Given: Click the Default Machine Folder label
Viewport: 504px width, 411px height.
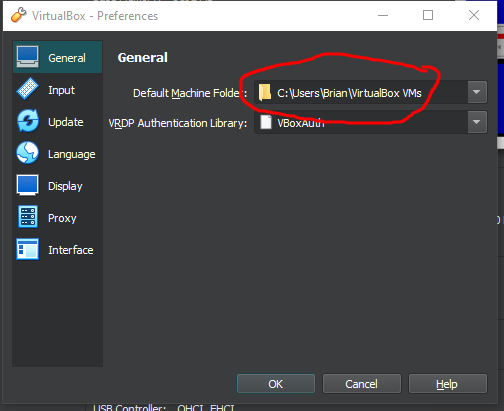Looking at the screenshot, I should tap(190, 93).
